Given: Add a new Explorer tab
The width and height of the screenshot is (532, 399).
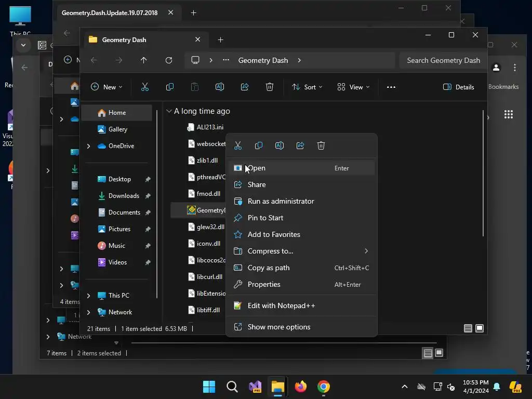Looking at the screenshot, I should point(220,39).
